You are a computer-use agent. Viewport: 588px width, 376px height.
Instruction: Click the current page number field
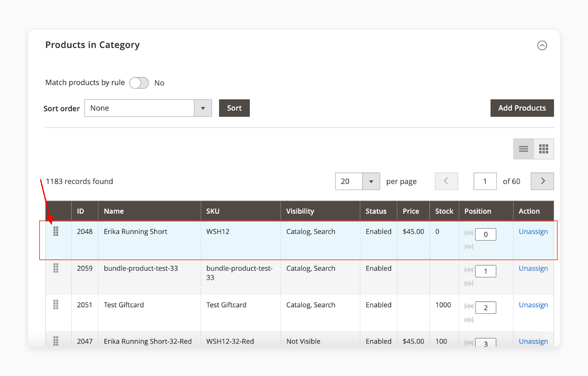coord(485,181)
